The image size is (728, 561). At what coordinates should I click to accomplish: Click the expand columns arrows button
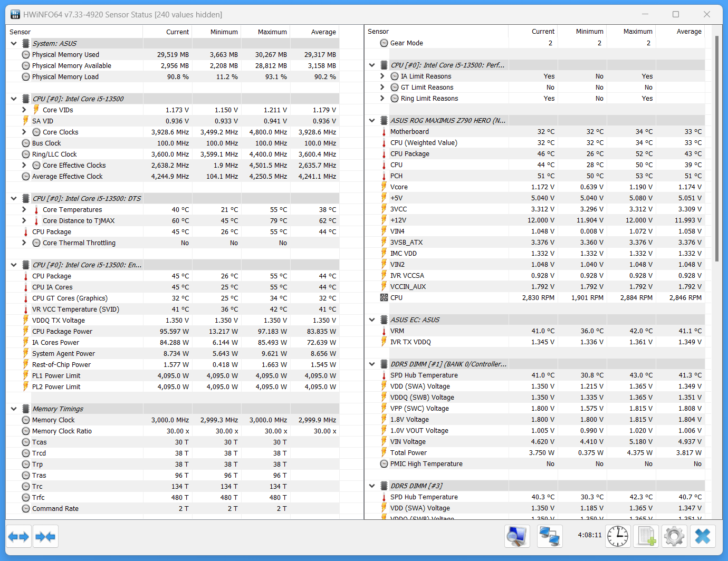tap(19, 537)
